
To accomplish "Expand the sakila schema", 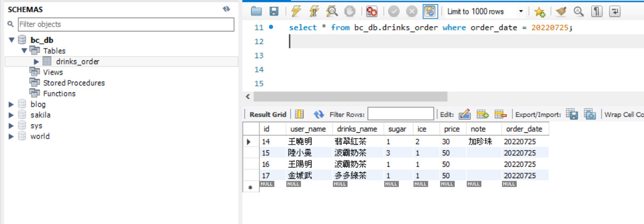I will pyautogui.click(x=11, y=115).
